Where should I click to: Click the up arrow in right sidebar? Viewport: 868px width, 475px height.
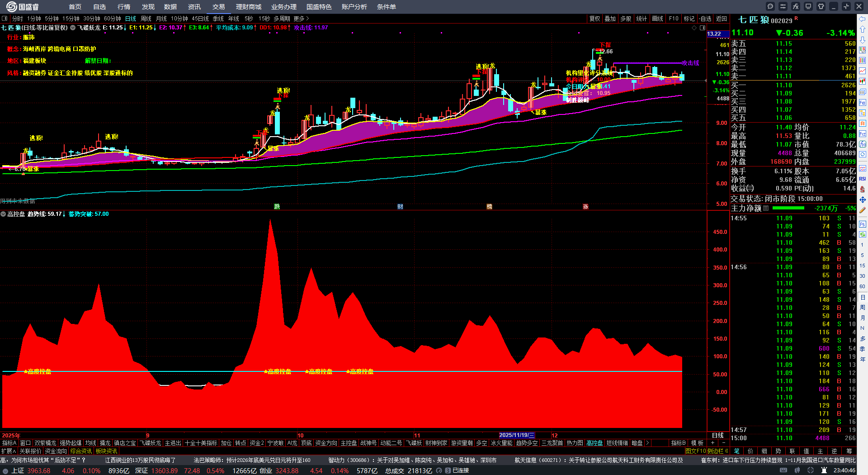(863, 29)
